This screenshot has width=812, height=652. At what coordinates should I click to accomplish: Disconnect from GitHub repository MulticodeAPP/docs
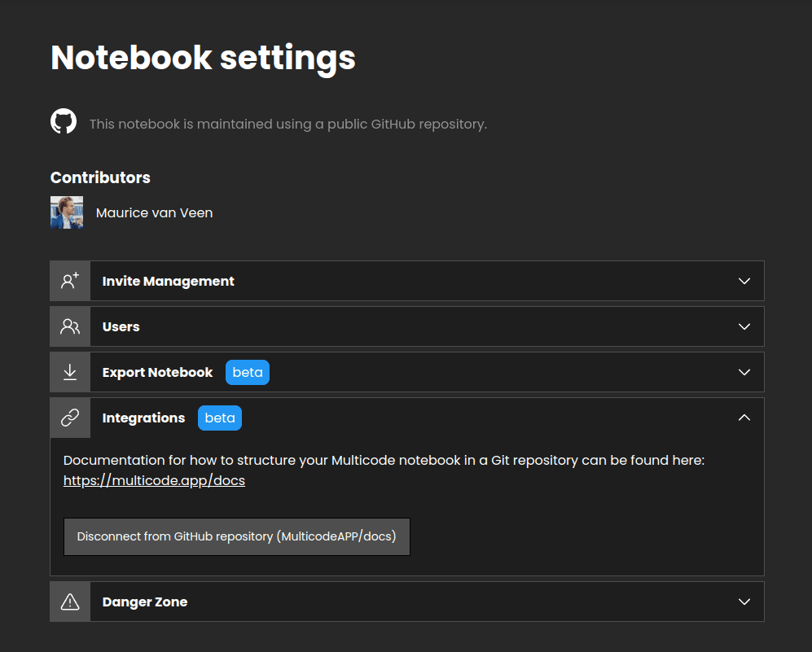click(236, 536)
